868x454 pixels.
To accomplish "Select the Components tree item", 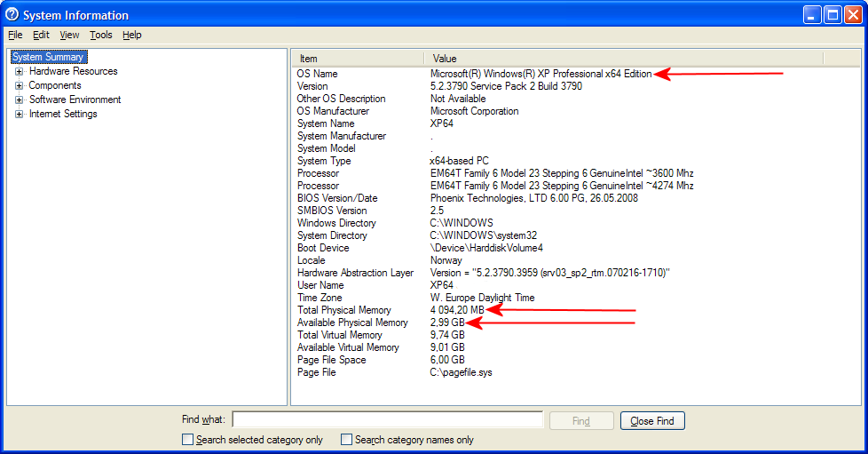I will (x=55, y=85).
